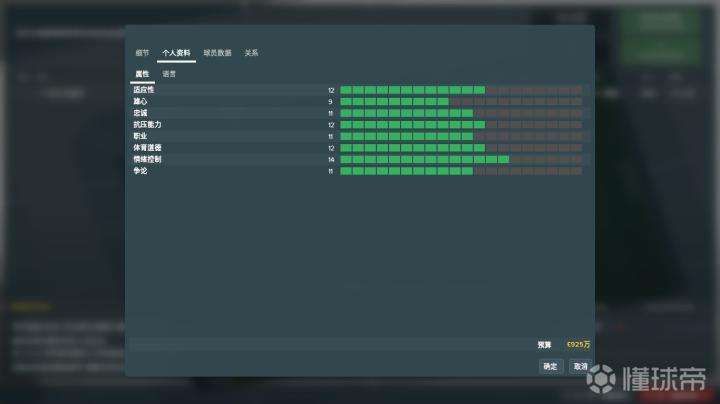The image size is (720, 404).
Task: Set the 体育道德 rating bar
Action: coord(461,148)
